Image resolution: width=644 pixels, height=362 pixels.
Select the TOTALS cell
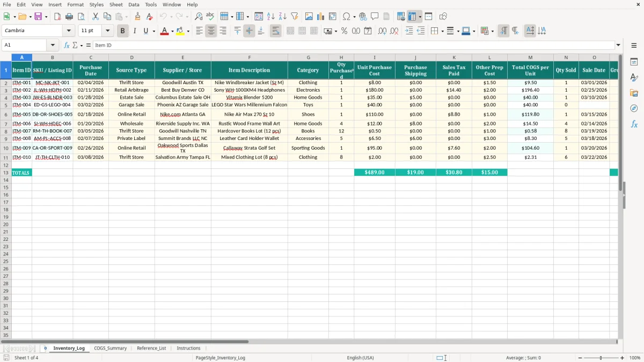[x=22, y=173]
